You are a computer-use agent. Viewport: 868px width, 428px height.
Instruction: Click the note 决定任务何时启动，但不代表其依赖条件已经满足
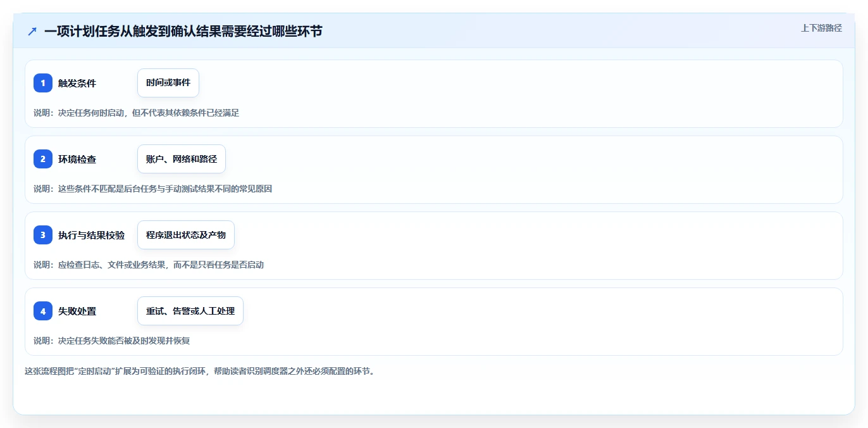coord(136,113)
